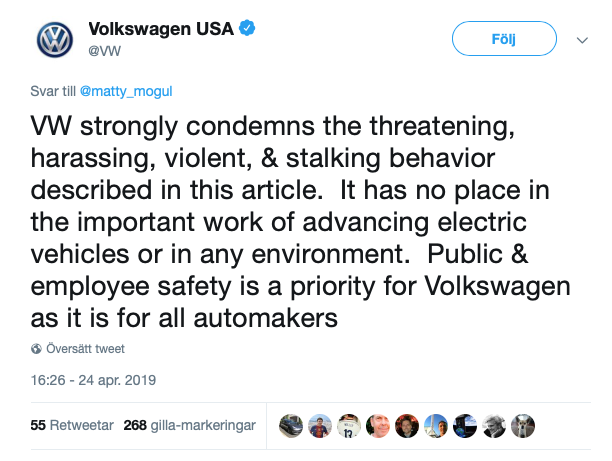Open liker avatar with red striped soccer shirt
612x461 pixels.
[x=320, y=425]
